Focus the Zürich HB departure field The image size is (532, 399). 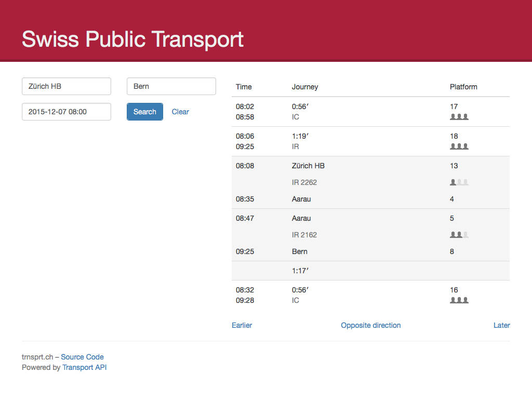(66, 86)
